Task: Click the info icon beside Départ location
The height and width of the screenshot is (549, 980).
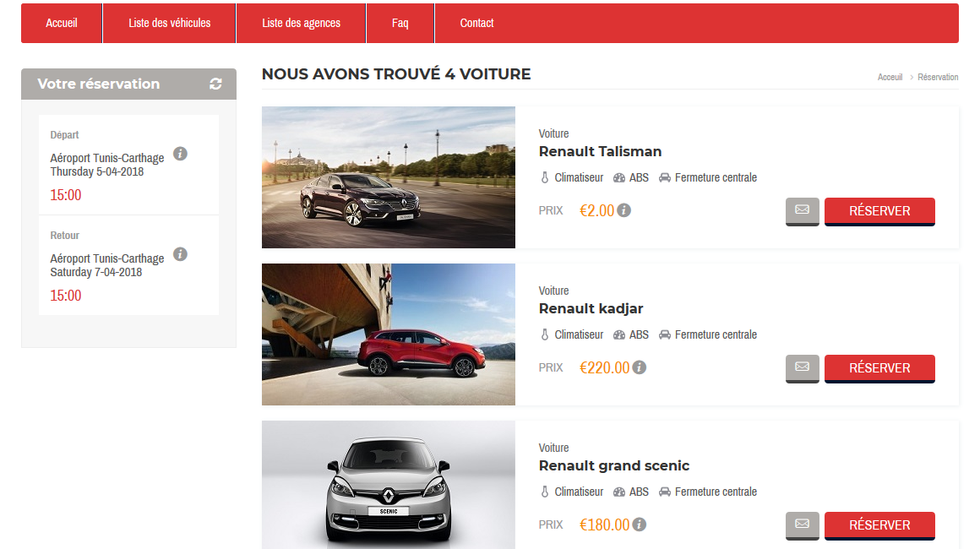Action: (180, 154)
